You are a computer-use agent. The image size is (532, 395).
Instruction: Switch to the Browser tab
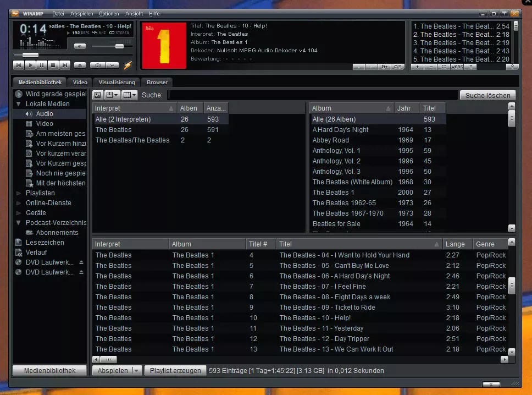coord(157,82)
